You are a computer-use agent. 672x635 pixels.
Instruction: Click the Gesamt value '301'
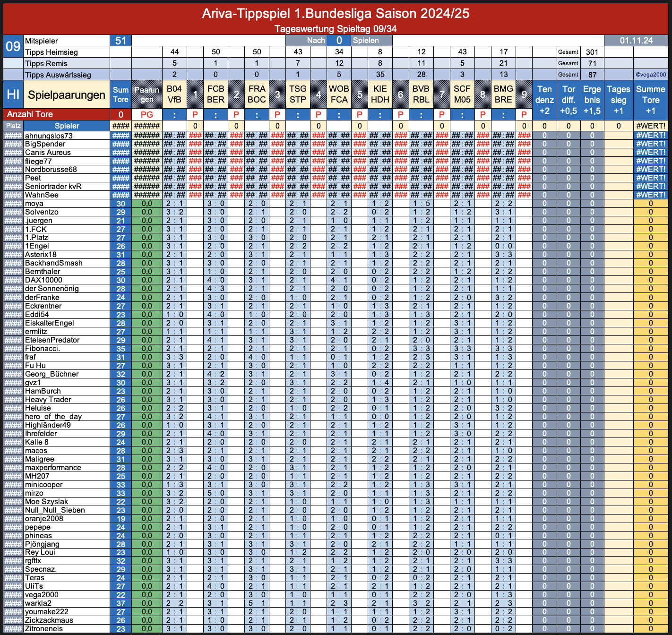(x=592, y=52)
